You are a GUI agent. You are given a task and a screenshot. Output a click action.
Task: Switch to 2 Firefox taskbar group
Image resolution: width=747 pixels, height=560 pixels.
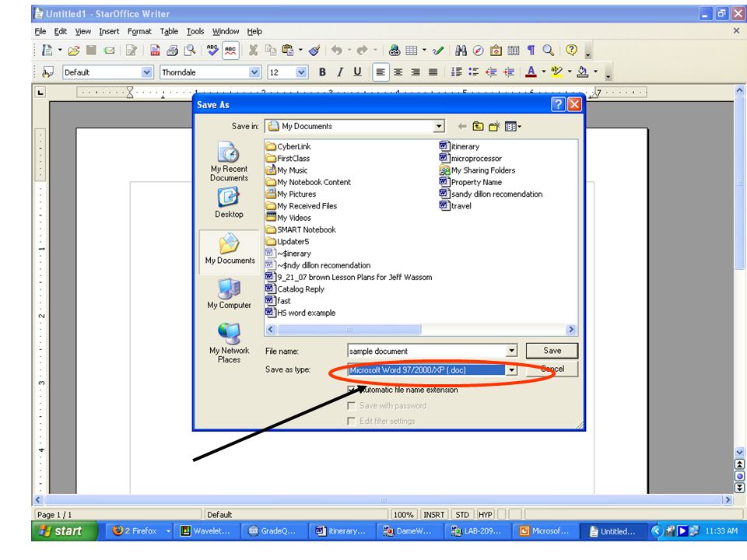coord(141,531)
